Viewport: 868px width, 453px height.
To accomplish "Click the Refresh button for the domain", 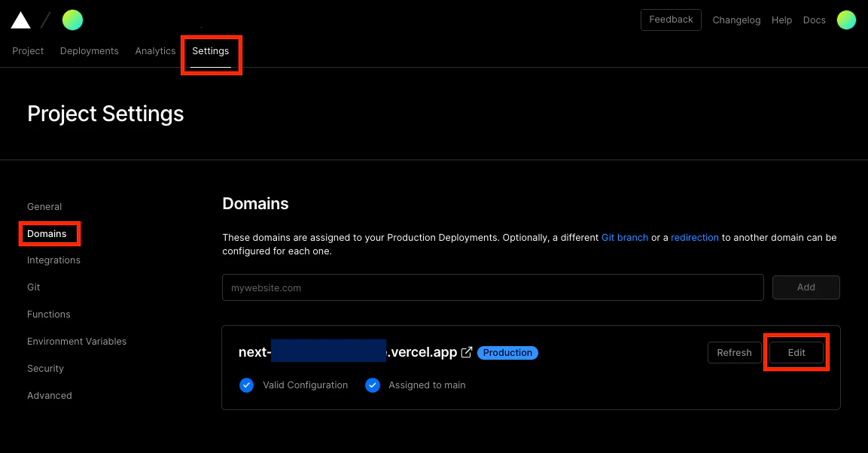I will coord(734,352).
